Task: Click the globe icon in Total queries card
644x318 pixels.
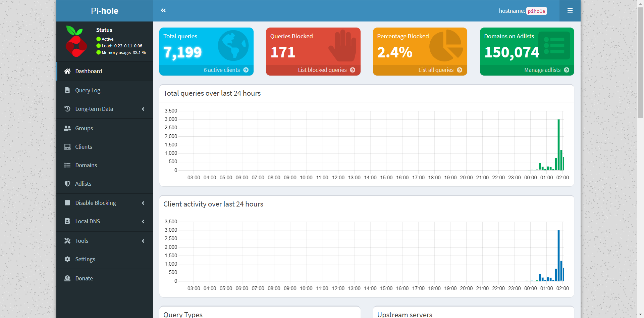Action: (233, 46)
